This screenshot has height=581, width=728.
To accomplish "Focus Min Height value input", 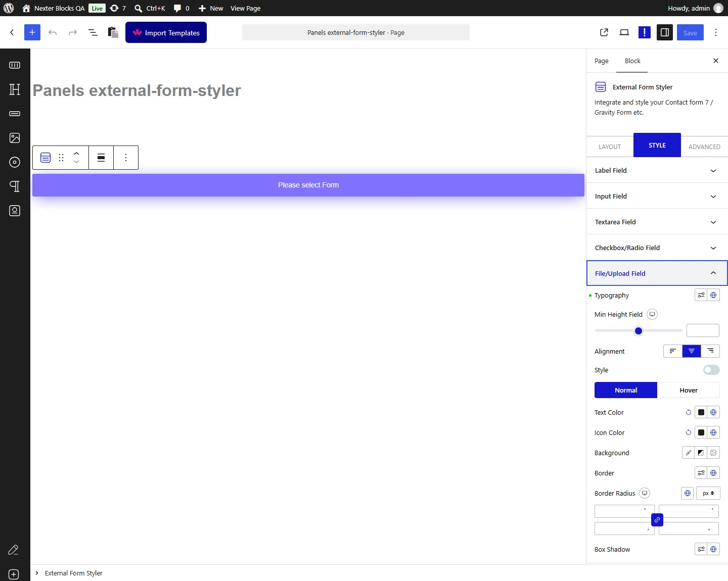I will pyautogui.click(x=703, y=330).
